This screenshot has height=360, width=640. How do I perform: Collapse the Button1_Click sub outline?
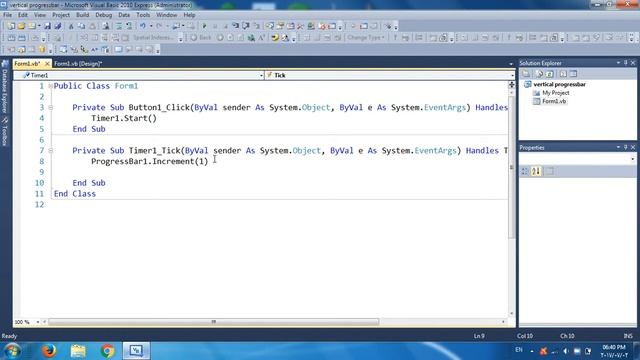(x=50, y=108)
